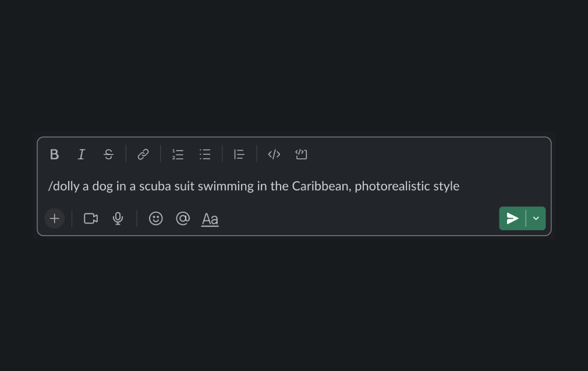The width and height of the screenshot is (588, 371).
Task: Hide formatting toolbar using Aa
Action: click(x=210, y=219)
